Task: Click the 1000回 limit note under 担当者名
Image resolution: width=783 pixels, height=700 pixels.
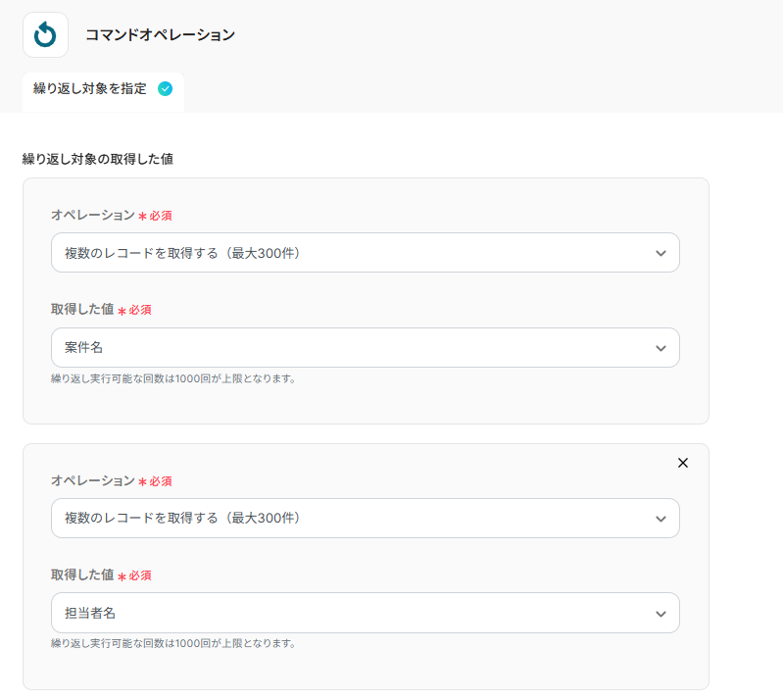Action: click(x=173, y=644)
